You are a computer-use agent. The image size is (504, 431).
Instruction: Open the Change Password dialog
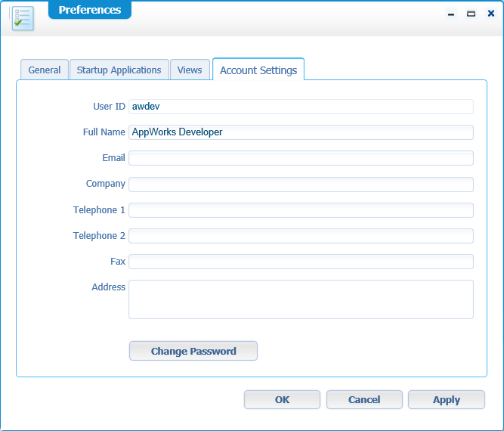[193, 351]
